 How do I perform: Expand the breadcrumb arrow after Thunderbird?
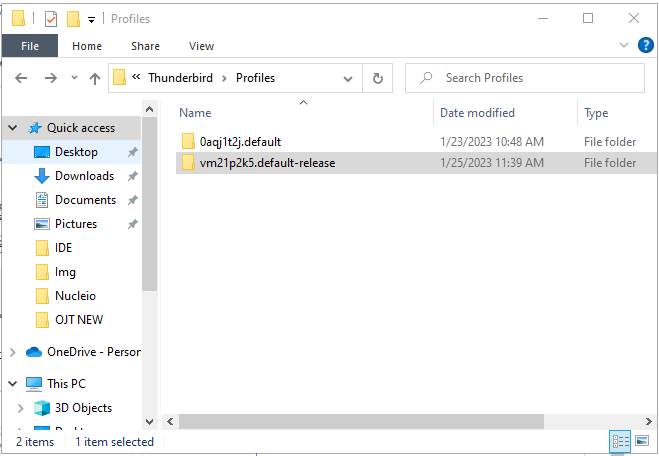click(224, 78)
